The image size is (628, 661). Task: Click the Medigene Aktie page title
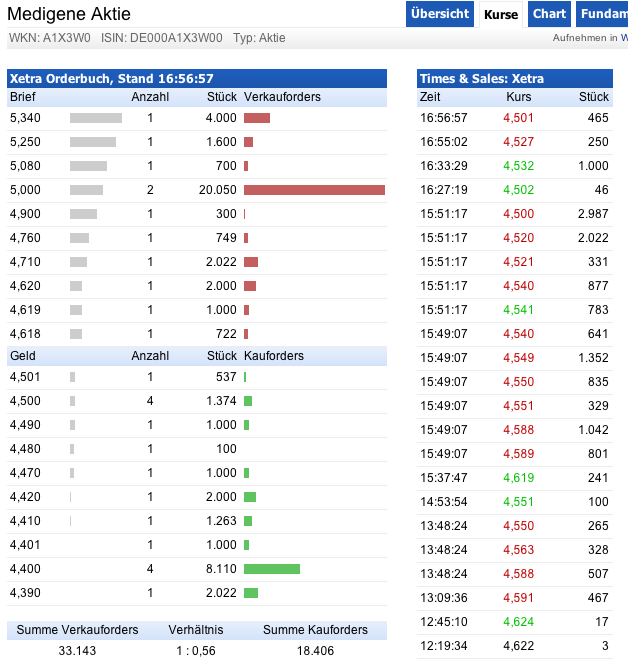[x=69, y=14]
